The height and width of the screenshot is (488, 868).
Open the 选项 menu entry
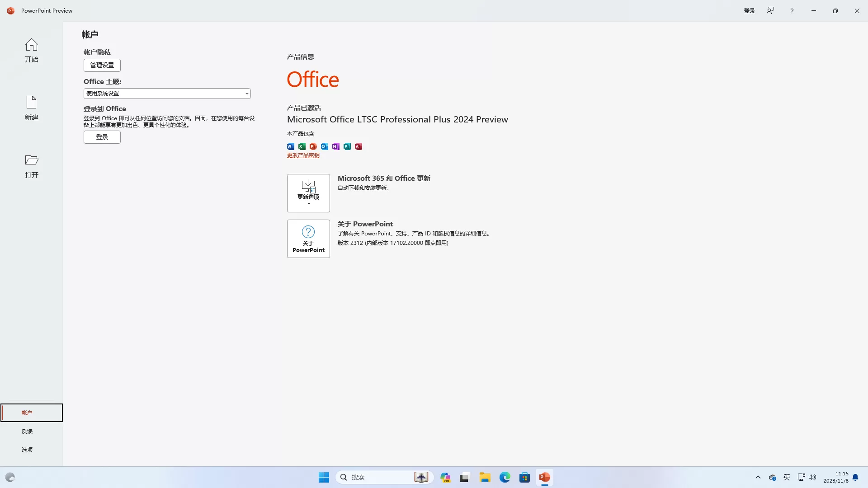tap(27, 450)
